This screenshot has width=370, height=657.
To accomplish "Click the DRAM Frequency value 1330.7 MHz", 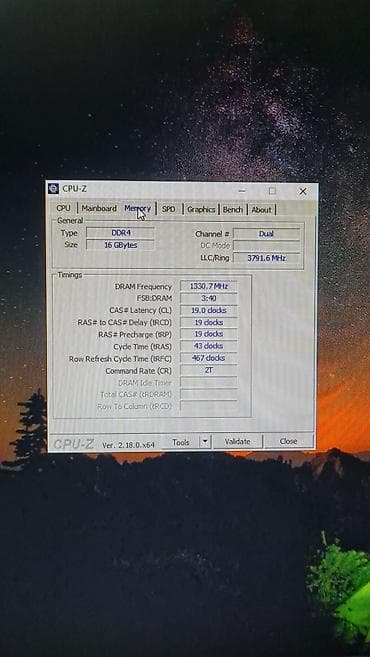I will pyautogui.click(x=209, y=286).
